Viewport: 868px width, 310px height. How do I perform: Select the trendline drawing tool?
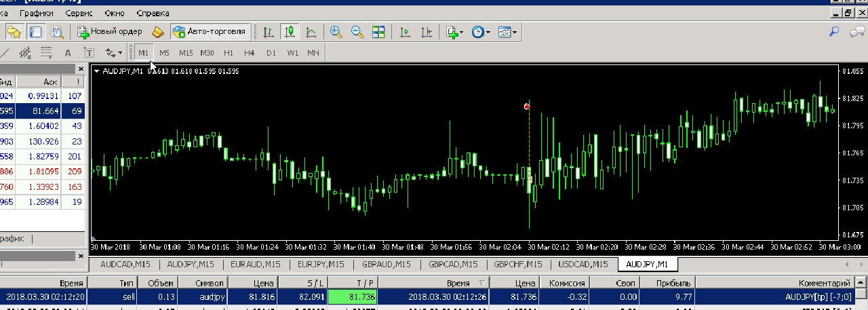[5, 52]
